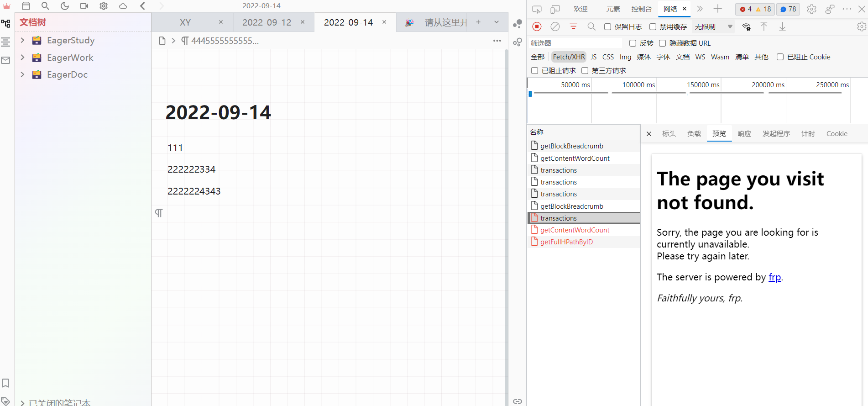Image resolution: width=868 pixels, height=406 pixels.
Task: Click the 筛选器 filter input field
Action: click(575, 43)
